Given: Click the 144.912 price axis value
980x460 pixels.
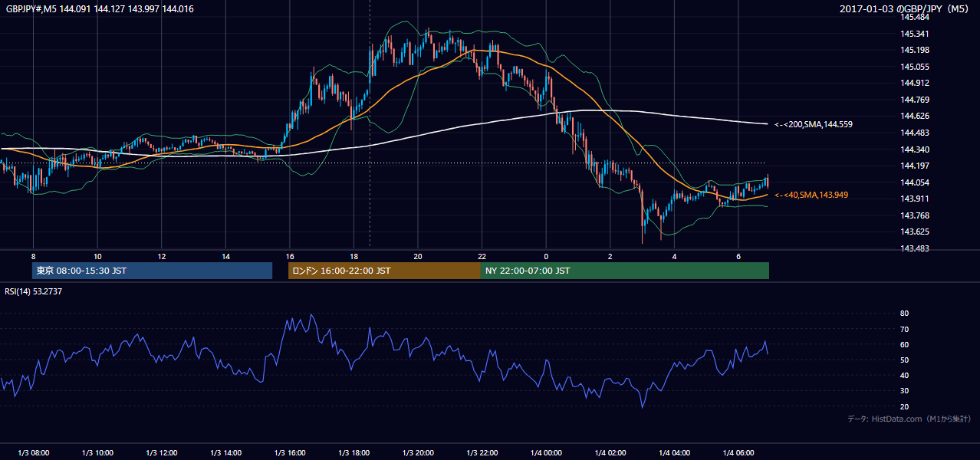Looking at the screenshot, I should pyautogui.click(x=916, y=84).
